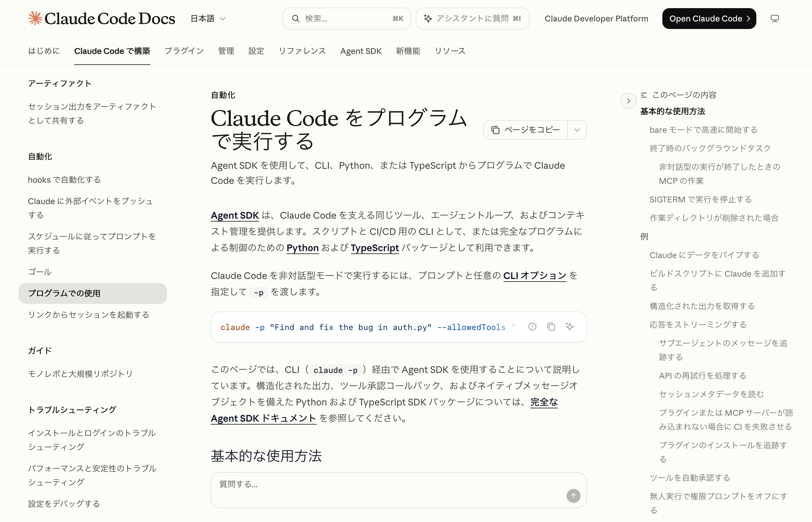Toggle the display theme monitor icon
812x522 pixels.
[x=775, y=19]
